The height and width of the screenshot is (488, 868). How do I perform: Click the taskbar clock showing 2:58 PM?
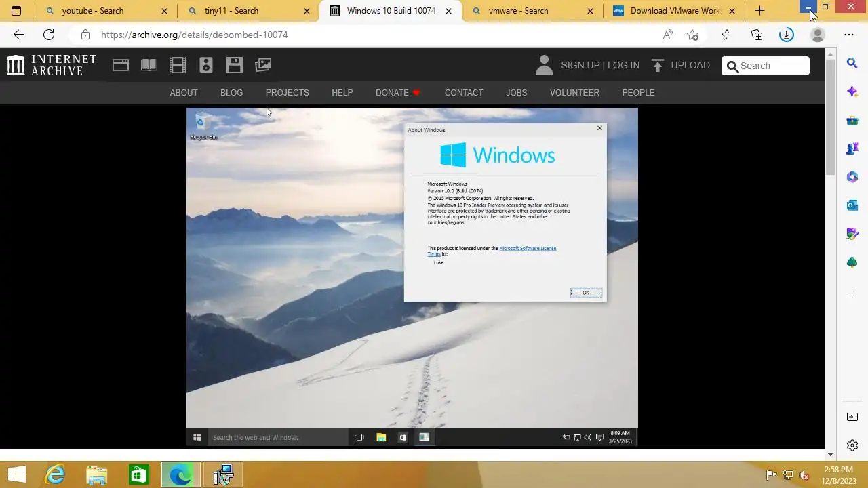pos(838,474)
